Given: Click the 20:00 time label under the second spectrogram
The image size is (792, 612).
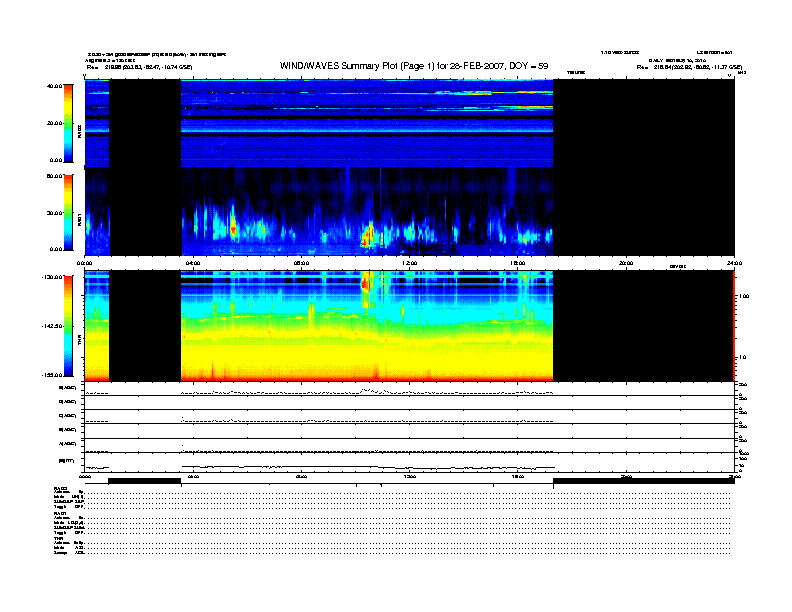Looking at the screenshot, I should coord(626,263).
